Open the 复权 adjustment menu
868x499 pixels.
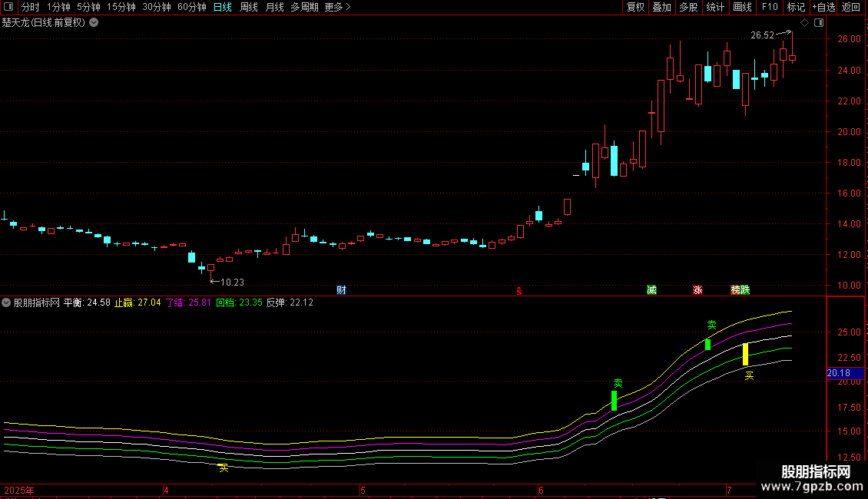coord(635,7)
